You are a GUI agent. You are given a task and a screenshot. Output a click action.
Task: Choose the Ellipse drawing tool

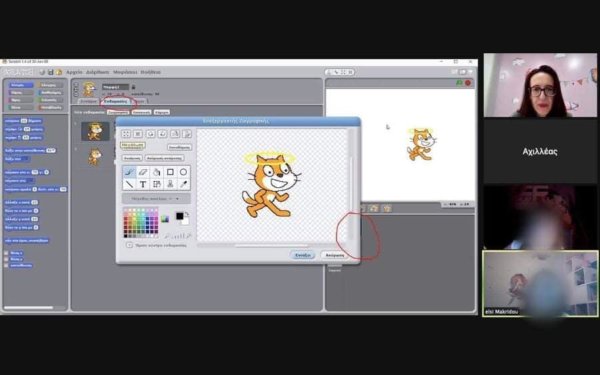point(183,172)
